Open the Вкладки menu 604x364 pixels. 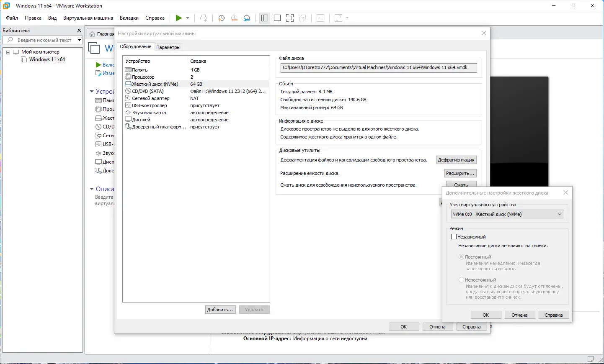[x=129, y=18]
